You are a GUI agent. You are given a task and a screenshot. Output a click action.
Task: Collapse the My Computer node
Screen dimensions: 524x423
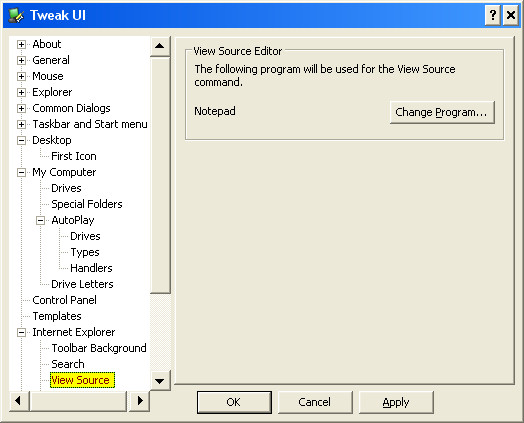21,172
